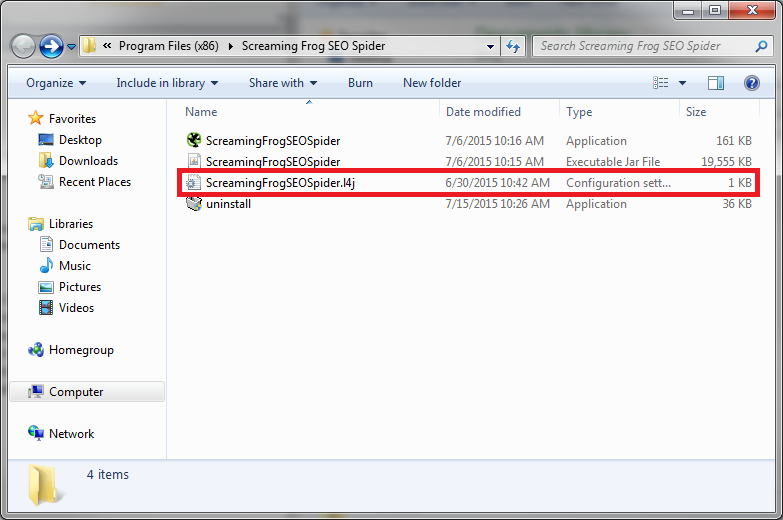Open Downloads in Favorites

[x=88, y=161]
